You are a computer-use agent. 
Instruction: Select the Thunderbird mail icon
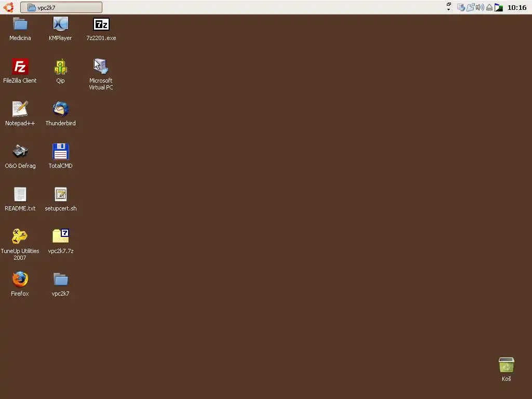tap(60, 109)
